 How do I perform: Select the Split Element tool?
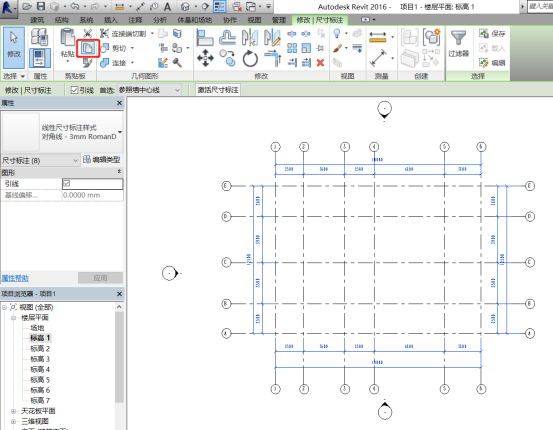292,34
